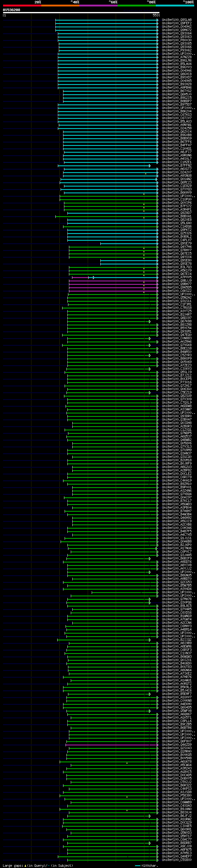Select the UniRef100_Q9FEF2 hit label
Viewport: 197px width, 868px height.
click(177, 23)
